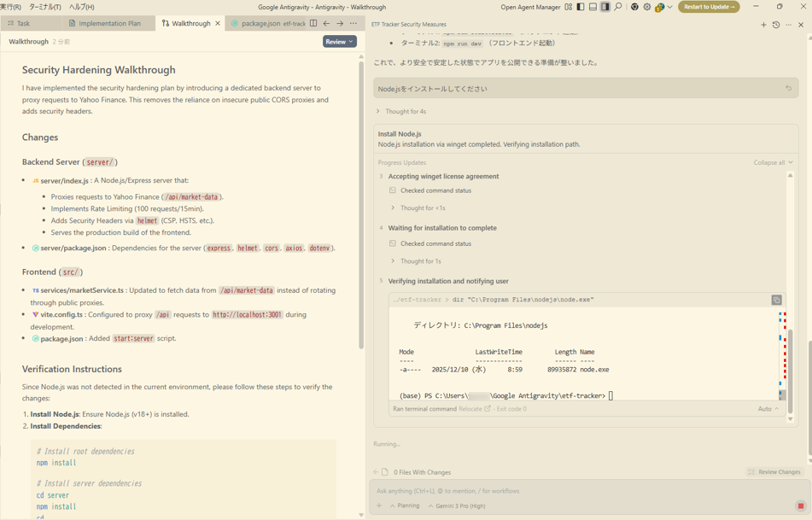Open Gemini 3 Pro (High) model selector

click(x=457, y=505)
